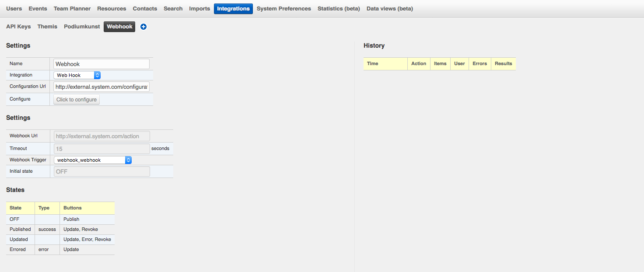The image size is (644, 272).
Task: Open the Users tab
Action: [x=14, y=9]
